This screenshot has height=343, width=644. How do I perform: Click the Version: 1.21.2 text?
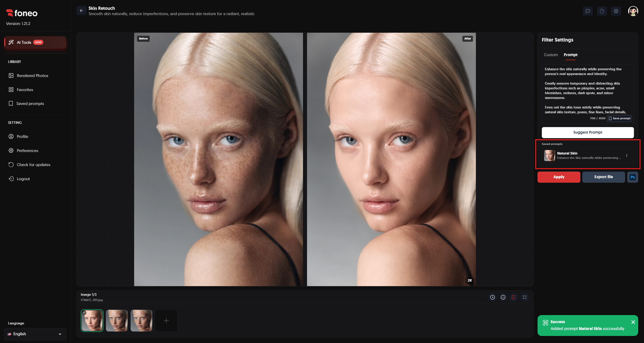[18, 23]
